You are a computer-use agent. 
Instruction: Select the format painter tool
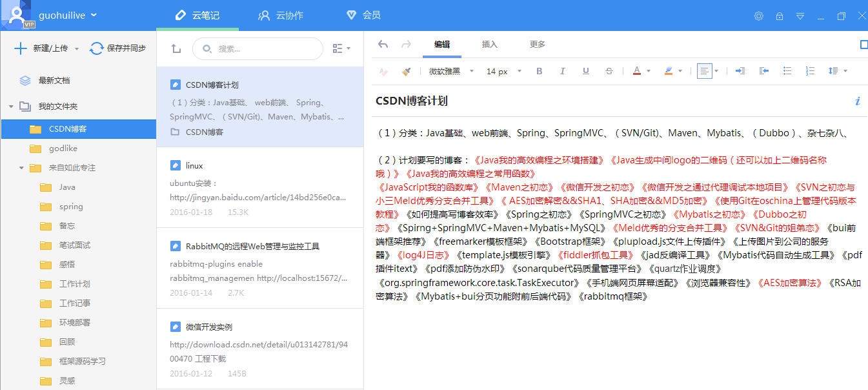(x=407, y=71)
